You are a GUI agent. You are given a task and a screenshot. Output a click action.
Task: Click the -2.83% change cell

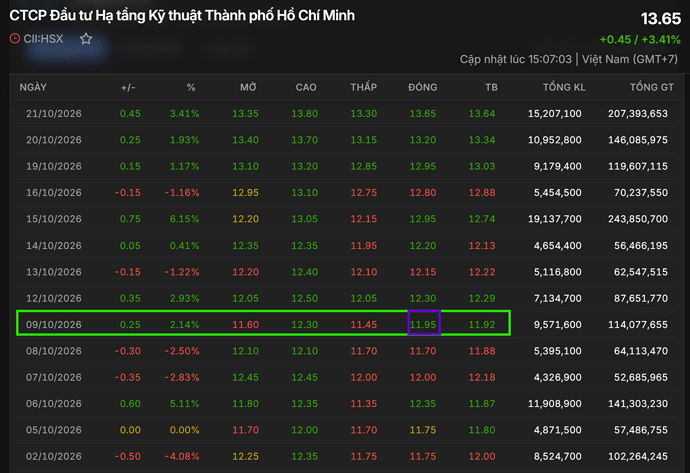coord(182,378)
